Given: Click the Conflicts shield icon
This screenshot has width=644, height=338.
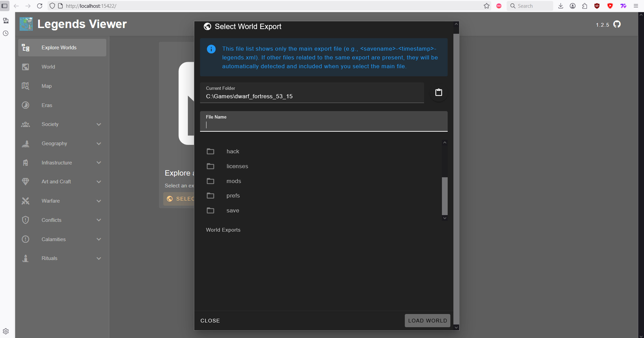Looking at the screenshot, I should tap(26, 220).
